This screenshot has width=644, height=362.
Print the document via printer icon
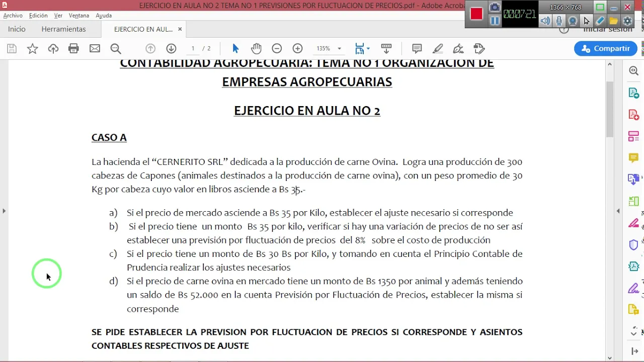coord(73,49)
